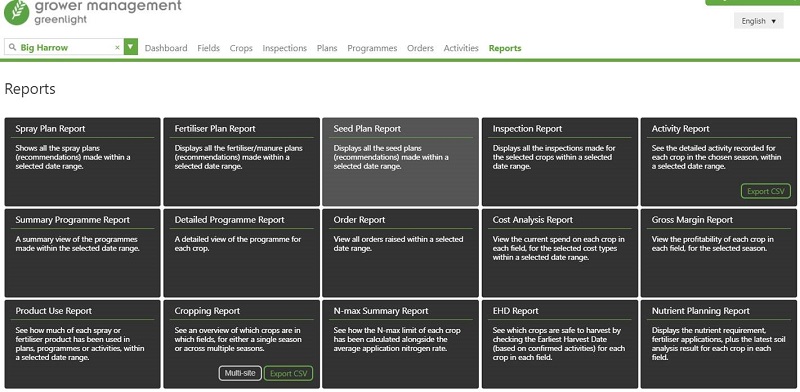Open the Inspections tab
The height and width of the screenshot is (392, 800).
[x=285, y=48]
